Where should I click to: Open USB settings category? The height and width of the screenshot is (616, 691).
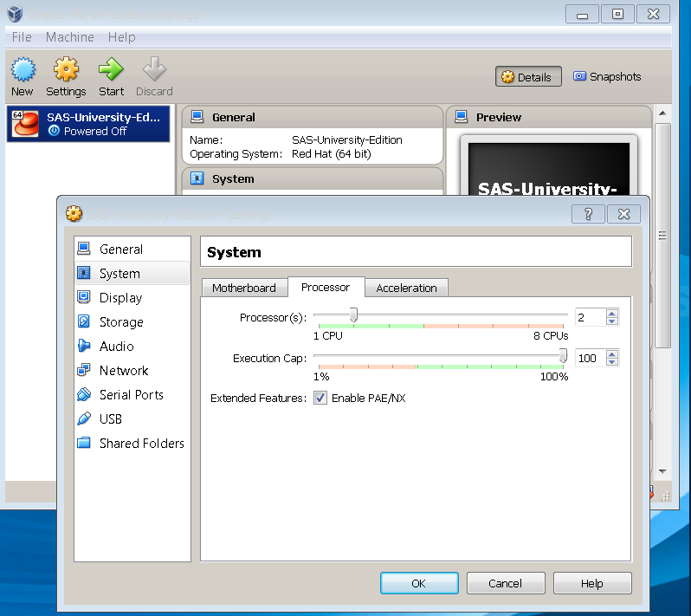[x=132, y=419]
